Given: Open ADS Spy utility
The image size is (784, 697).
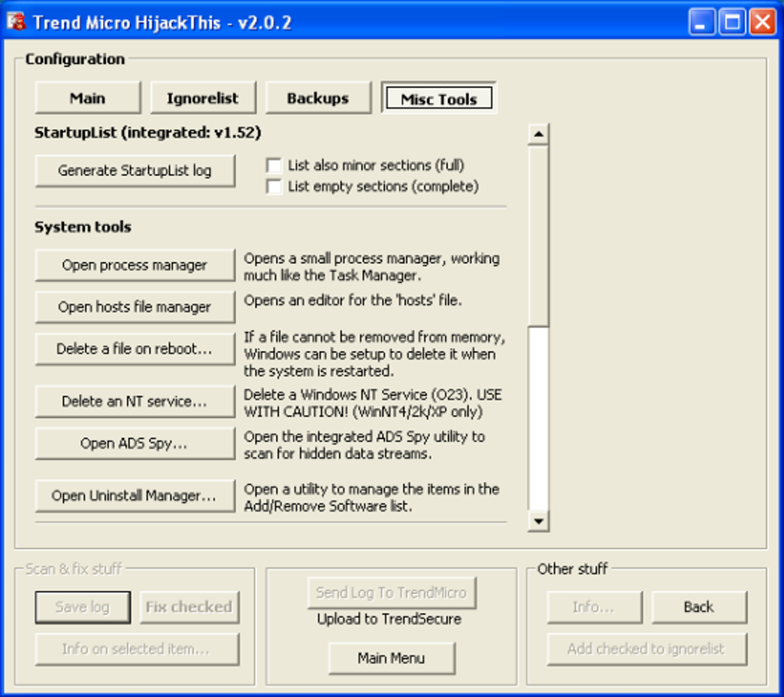Looking at the screenshot, I should tap(134, 443).
